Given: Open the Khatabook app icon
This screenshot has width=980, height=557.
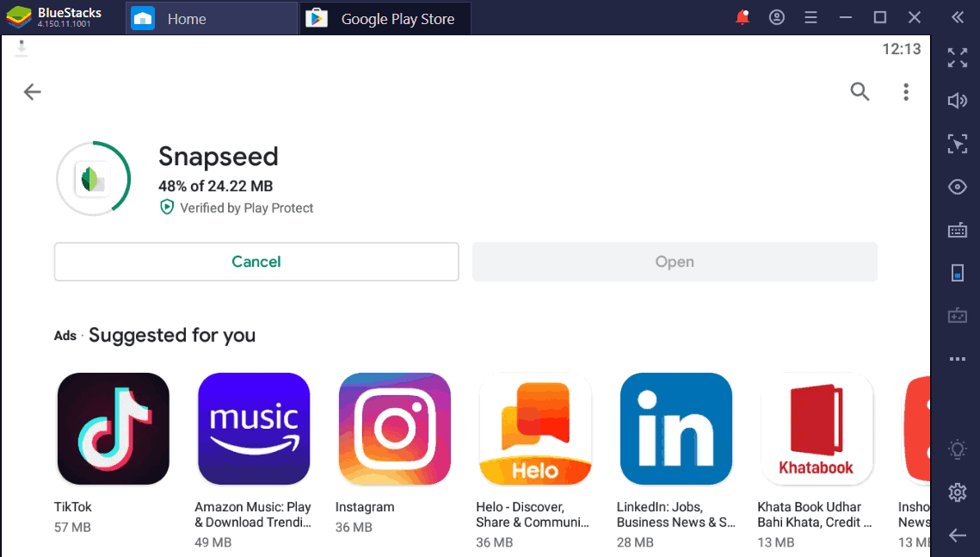Looking at the screenshot, I should tap(817, 429).
